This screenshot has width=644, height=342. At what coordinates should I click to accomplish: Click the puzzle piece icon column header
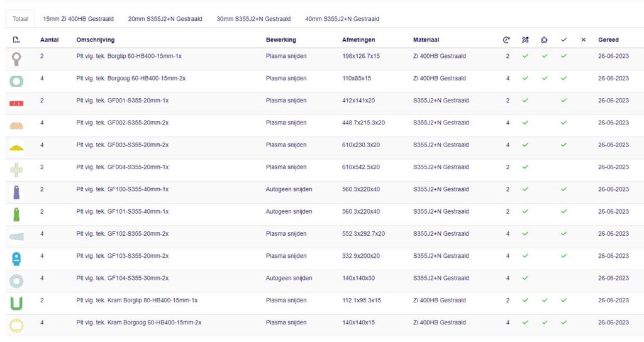coord(544,40)
